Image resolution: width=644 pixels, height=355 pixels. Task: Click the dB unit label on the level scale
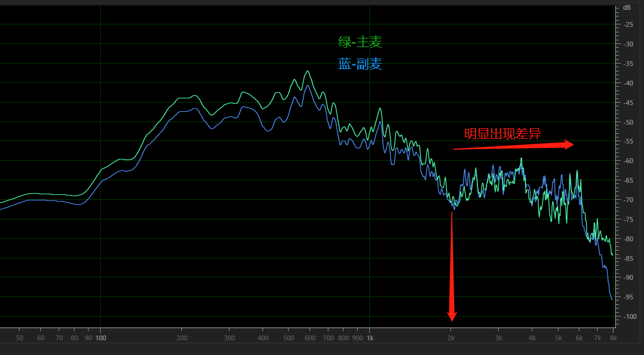[627, 7]
